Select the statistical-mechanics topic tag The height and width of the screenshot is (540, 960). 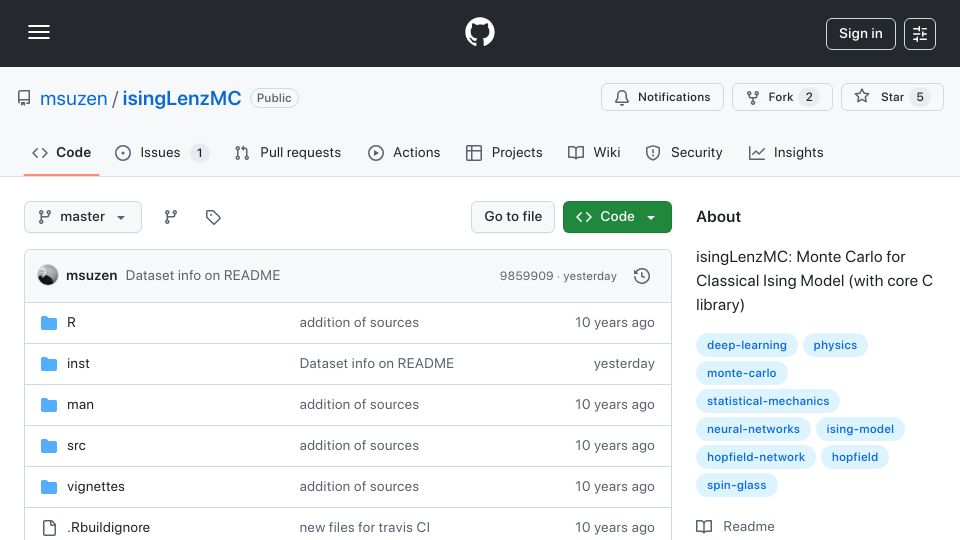coord(768,402)
